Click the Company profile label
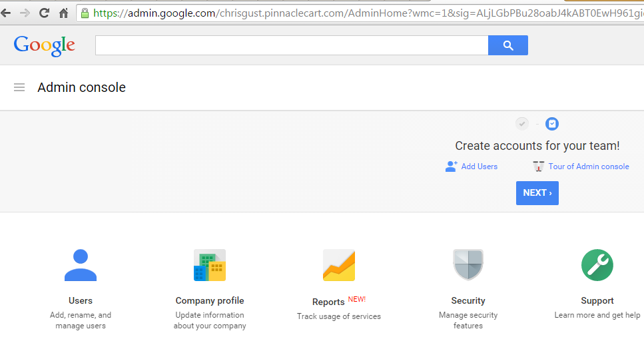This screenshot has height=343, width=644. pos(210,300)
